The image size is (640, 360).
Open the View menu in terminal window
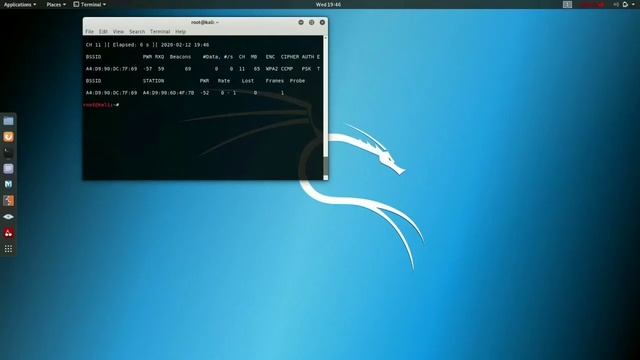point(118,31)
